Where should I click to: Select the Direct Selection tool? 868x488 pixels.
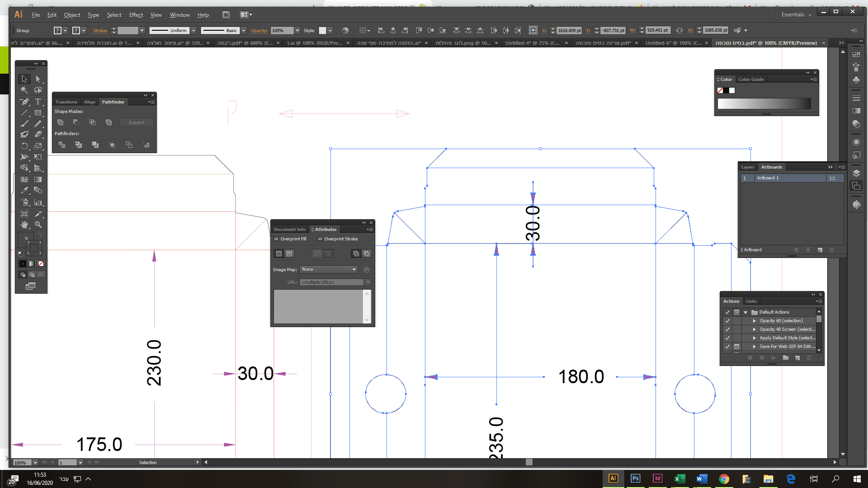pyautogui.click(x=38, y=79)
